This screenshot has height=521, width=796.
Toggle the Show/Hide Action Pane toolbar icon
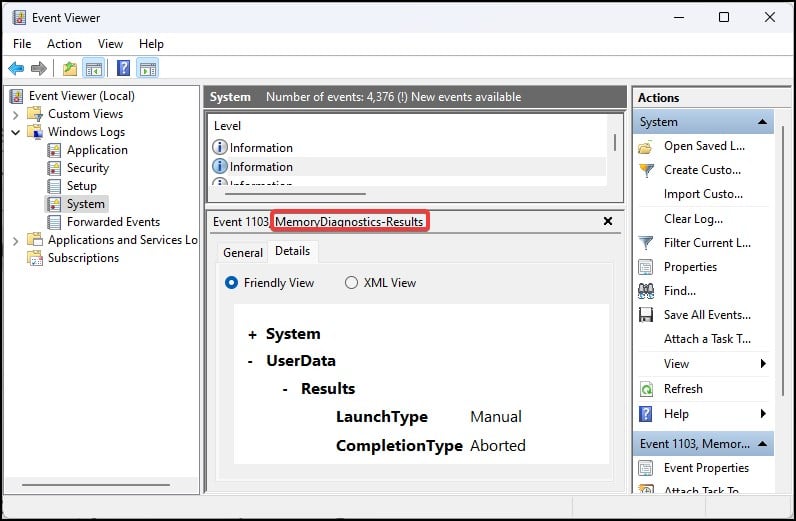point(148,68)
